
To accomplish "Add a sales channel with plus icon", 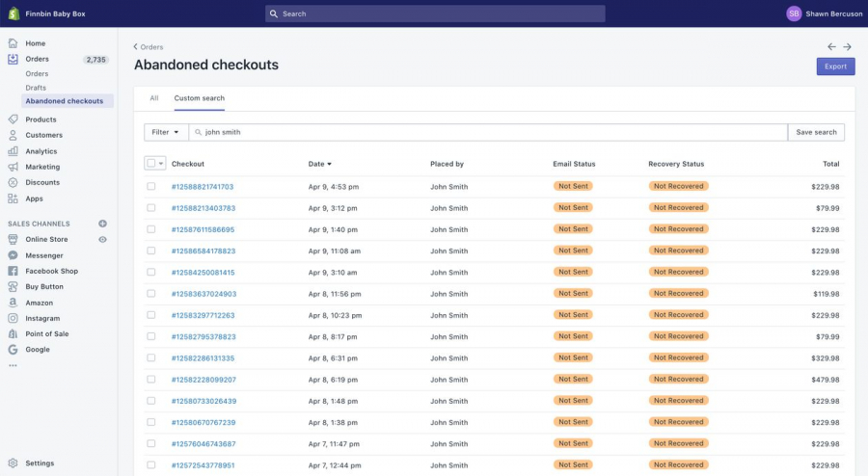I will (x=103, y=224).
